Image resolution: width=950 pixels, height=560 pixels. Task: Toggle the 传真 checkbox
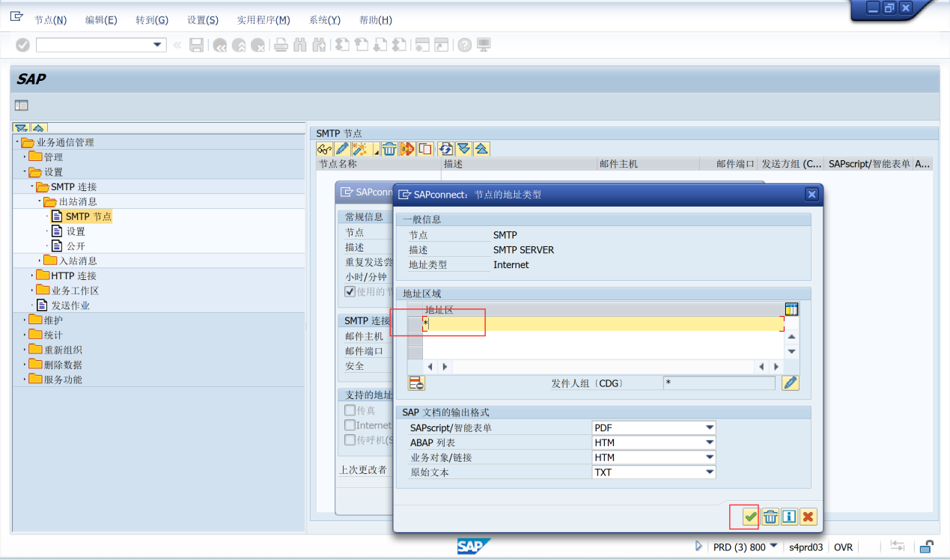point(350,410)
